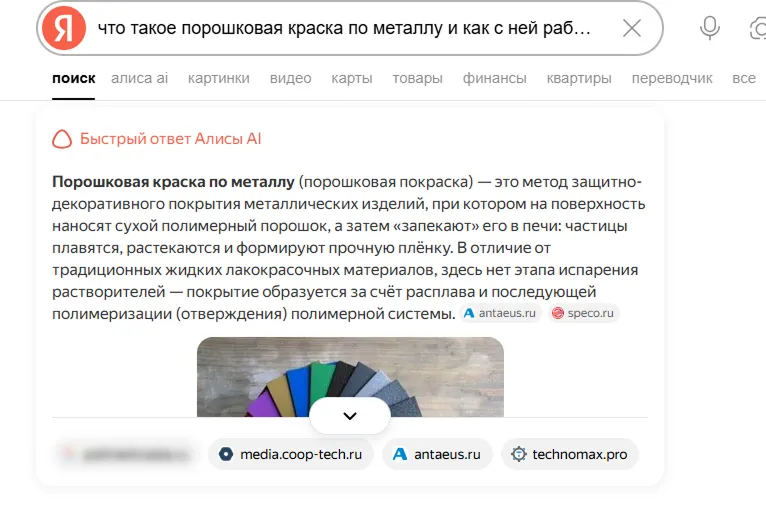766x509 pixels.
Task: Open image search camera icon
Action: (758, 28)
